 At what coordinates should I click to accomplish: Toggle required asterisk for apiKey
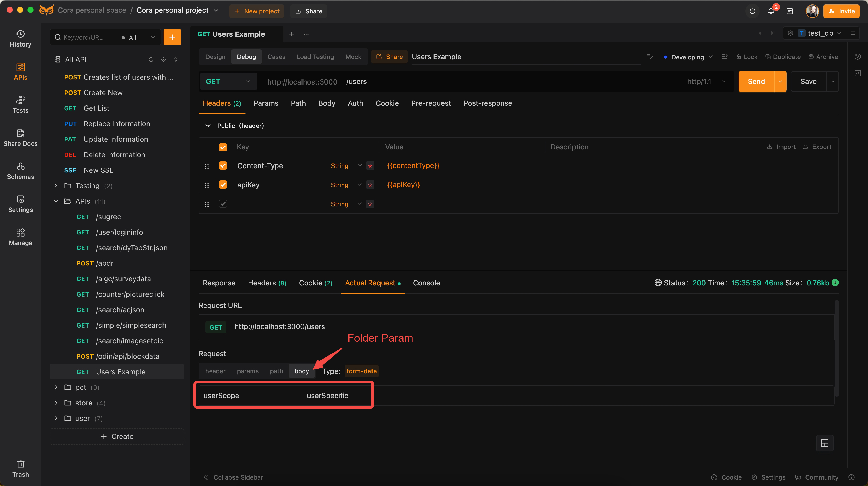click(x=370, y=185)
